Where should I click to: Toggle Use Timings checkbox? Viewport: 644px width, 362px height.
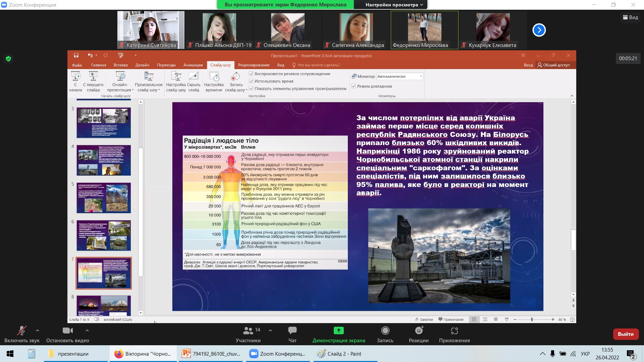pyautogui.click(x=251, y=81)
